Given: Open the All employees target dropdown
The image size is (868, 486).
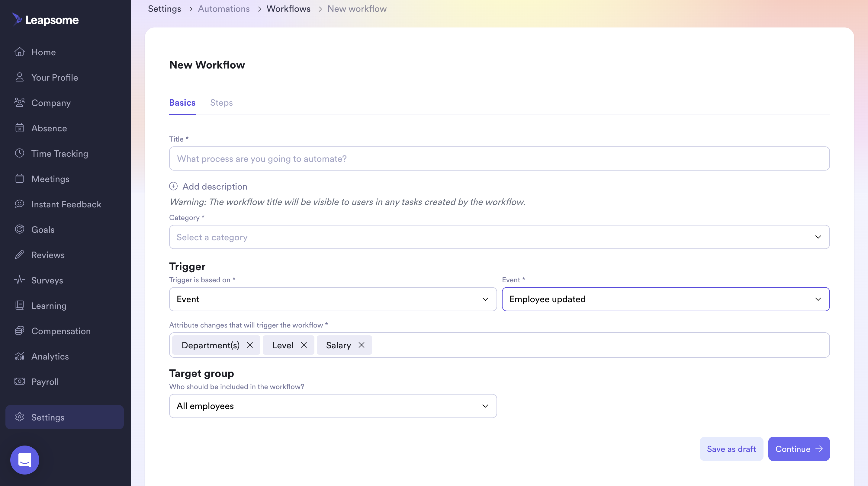Looking at the screenshot, I should (333, 406).
